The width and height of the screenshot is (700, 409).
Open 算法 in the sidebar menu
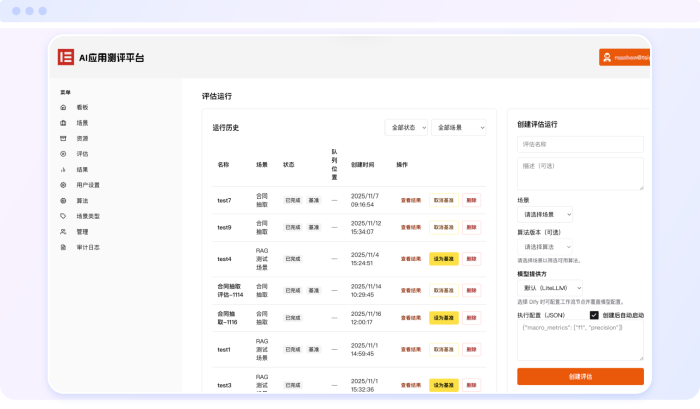pyautogui.click(x=82, y=200)
